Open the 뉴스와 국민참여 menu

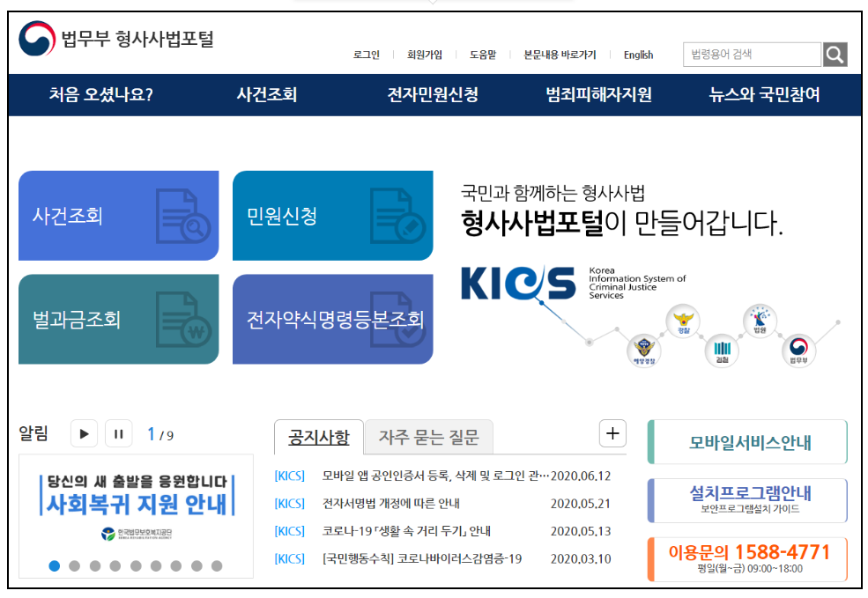(765, 94)
